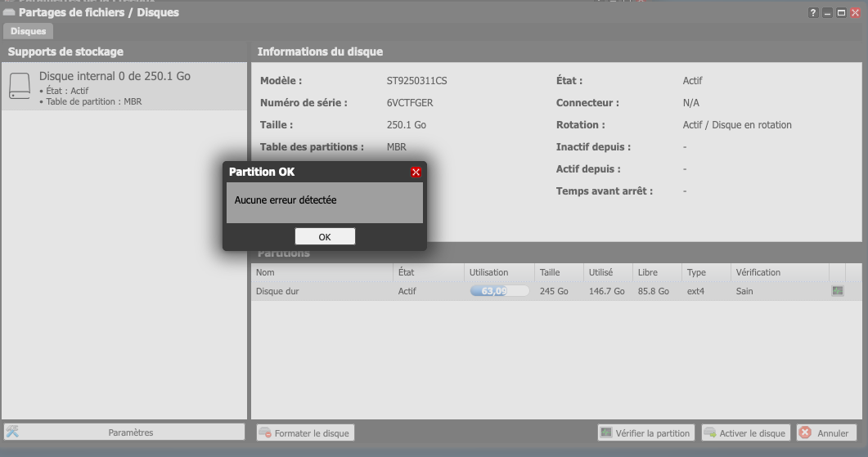Sort by Type column header
This screenshot has height=457, width=868.
click(706, 272)
